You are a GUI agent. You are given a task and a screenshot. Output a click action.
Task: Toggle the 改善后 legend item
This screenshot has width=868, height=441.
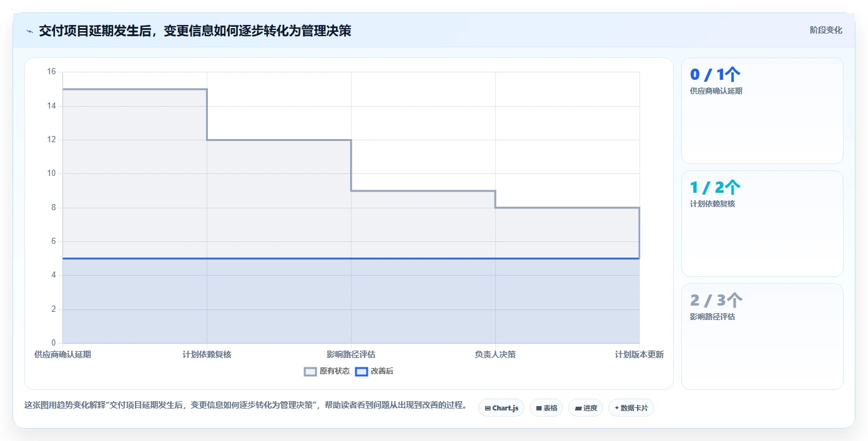[x=374, y=371]
